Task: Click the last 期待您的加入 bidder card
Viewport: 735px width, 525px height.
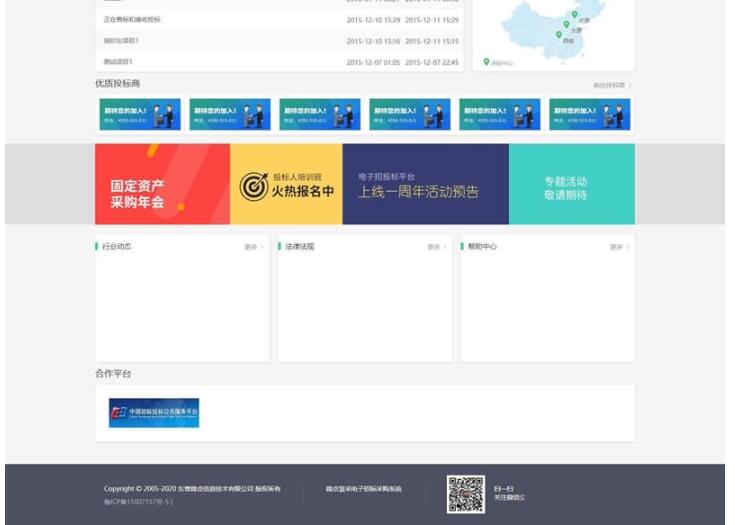Action: click(589, 114)
